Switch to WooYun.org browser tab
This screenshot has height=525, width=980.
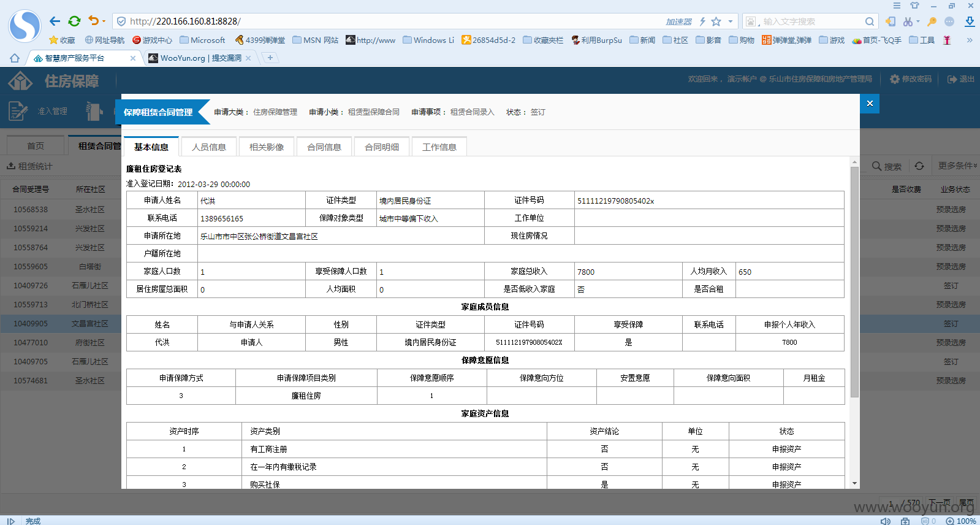coord(200,58)
